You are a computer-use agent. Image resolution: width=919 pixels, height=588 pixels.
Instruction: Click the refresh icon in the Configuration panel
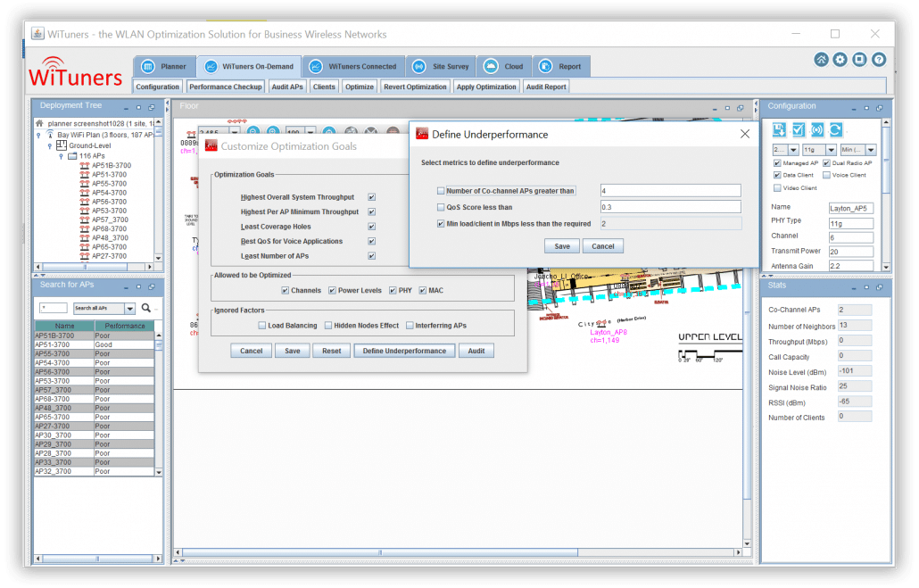(836, 129)
